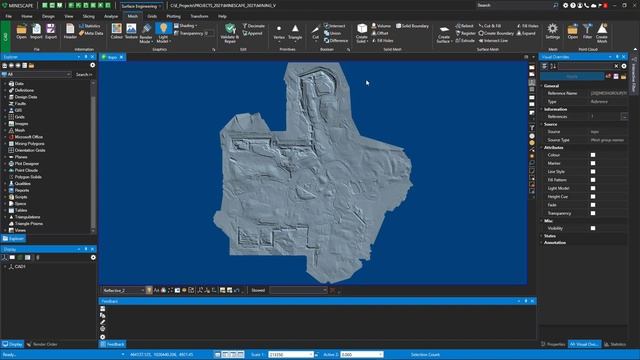Click the Create Boundary tool
Image resolution: width=640 pixels, height=360 pixels.
click(x=496, y=33)
